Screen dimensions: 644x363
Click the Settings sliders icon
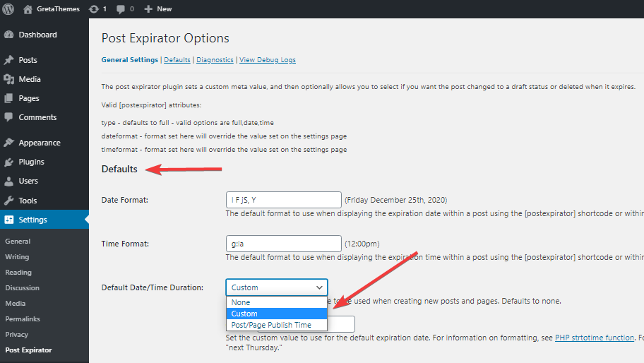pyautogui.click(x=9, y=220)
